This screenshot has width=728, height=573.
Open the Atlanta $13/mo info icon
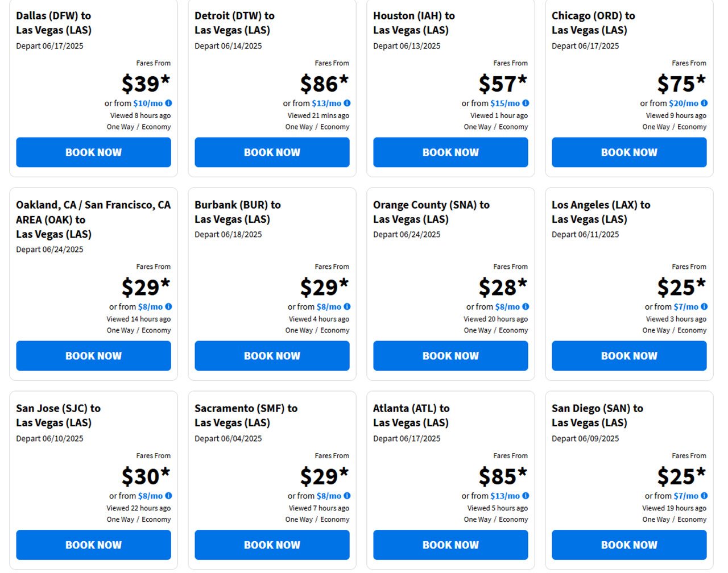point(526,495)
